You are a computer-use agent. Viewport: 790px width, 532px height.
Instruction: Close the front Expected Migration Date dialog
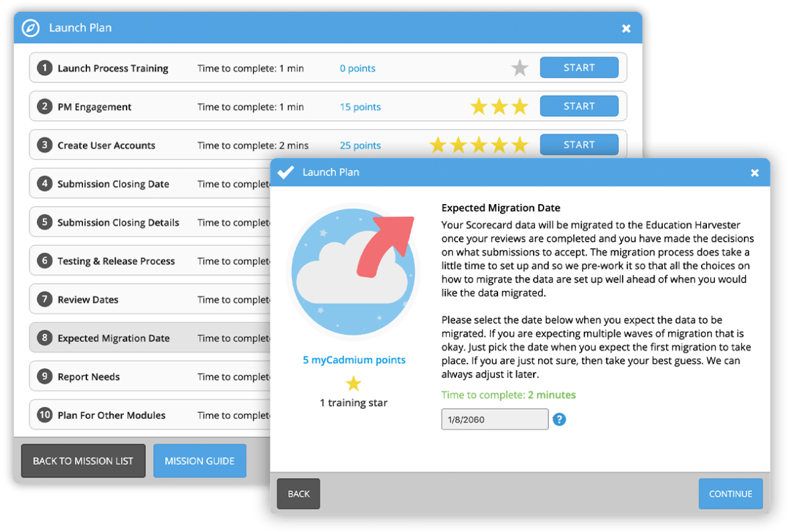point(755,173)
